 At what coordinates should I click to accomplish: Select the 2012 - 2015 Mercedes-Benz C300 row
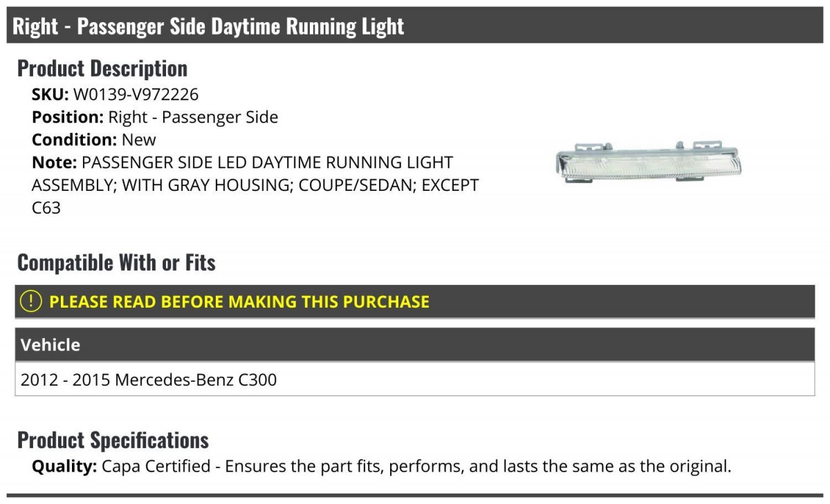tap(149, 380)
